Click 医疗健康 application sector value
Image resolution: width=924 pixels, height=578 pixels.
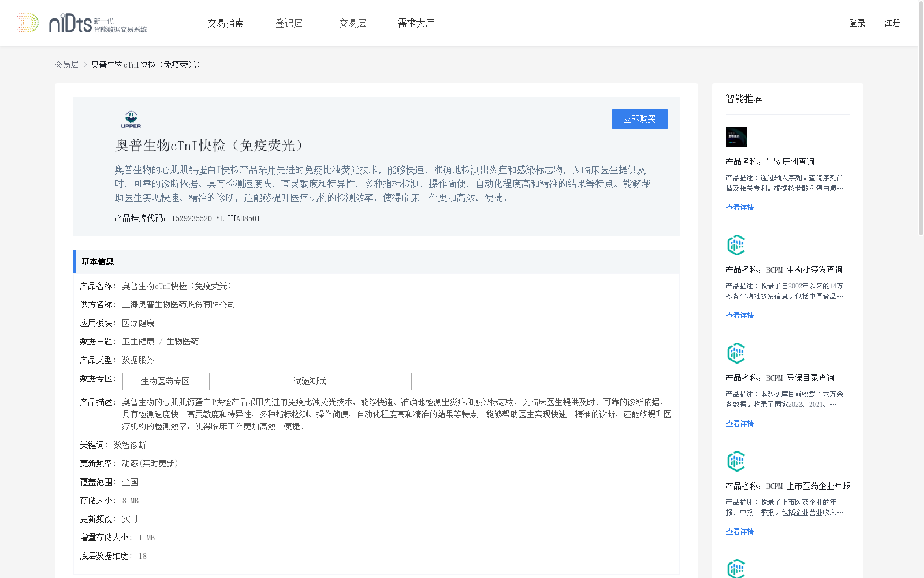pos(138,323)
